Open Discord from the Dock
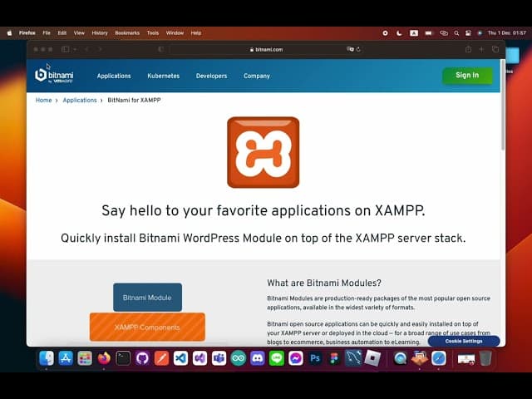This screenshot has height=399, width=532. [258, 358]
